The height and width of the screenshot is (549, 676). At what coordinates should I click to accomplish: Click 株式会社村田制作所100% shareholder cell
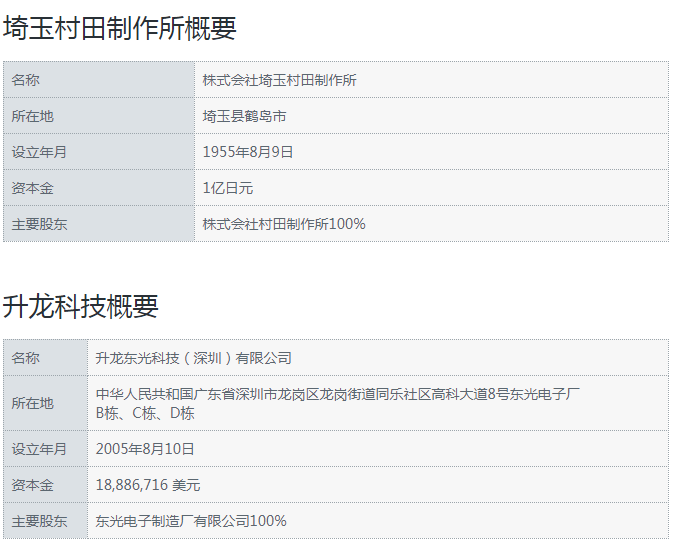pos(284,224)
